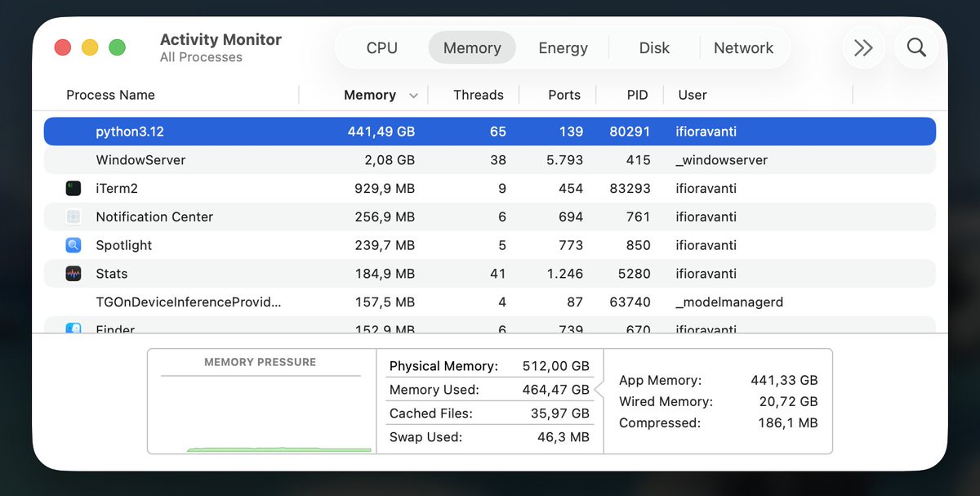Open the search magnifier button

[916, 47]
